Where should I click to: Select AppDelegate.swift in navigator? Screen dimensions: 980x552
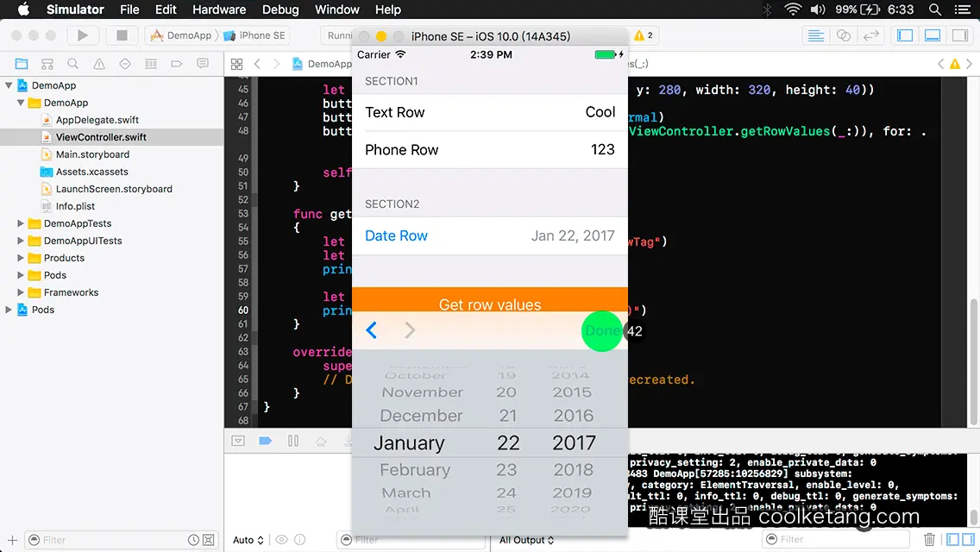coord(97,120)
